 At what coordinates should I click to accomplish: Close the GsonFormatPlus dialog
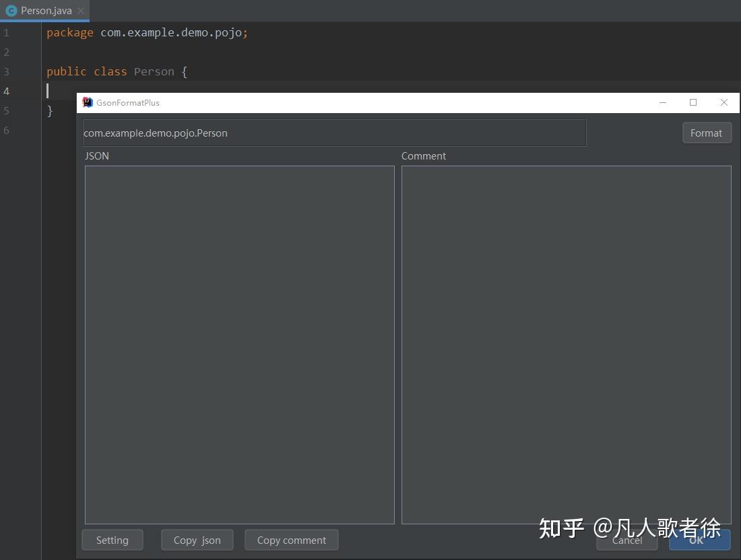coord(724,102)
